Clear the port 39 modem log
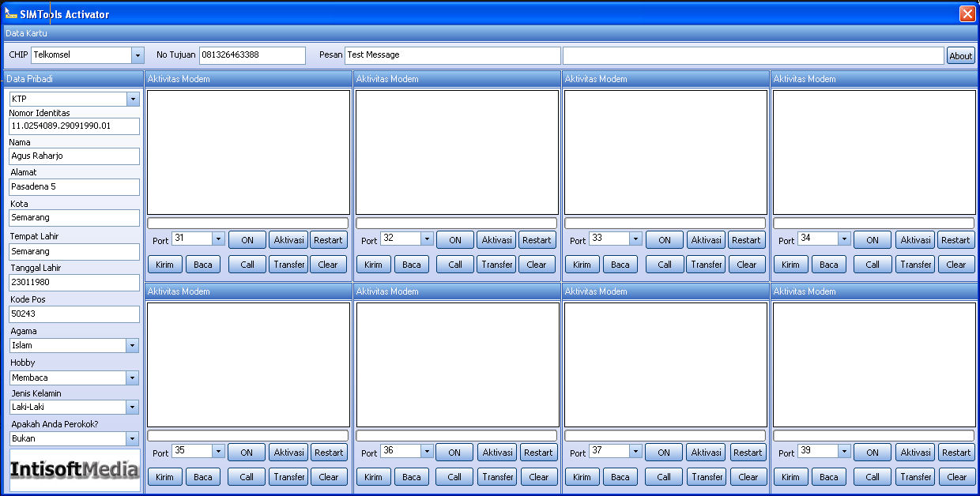The width and height of the screenshot is (980, 496). [956, 477]
